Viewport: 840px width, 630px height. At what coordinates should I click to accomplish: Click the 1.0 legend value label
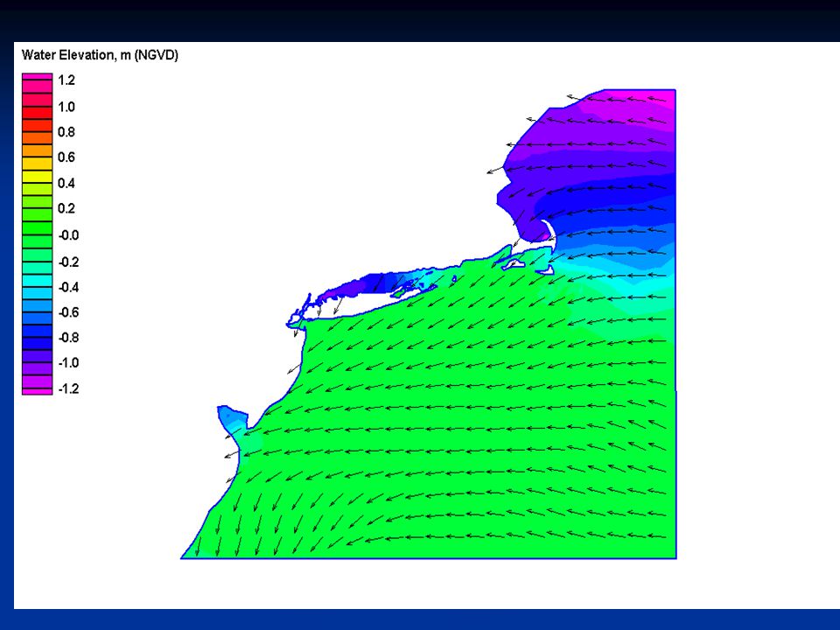(66, 107)
